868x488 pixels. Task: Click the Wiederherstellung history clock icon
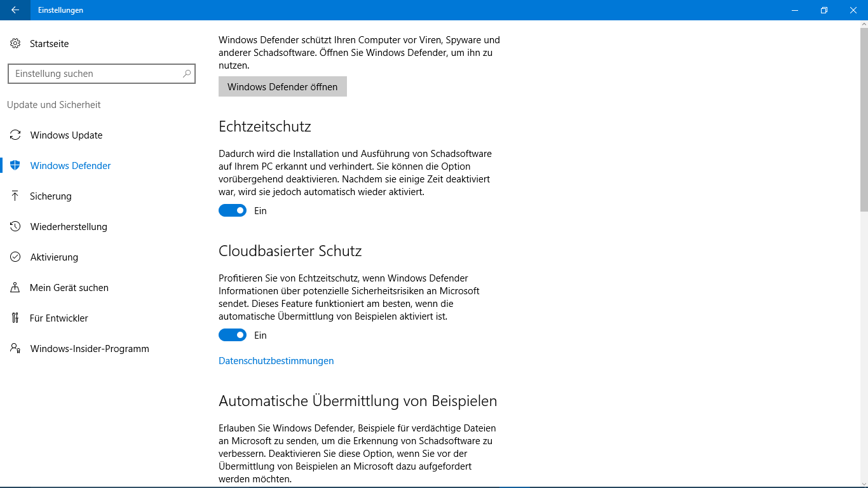(x=15, y=227)
